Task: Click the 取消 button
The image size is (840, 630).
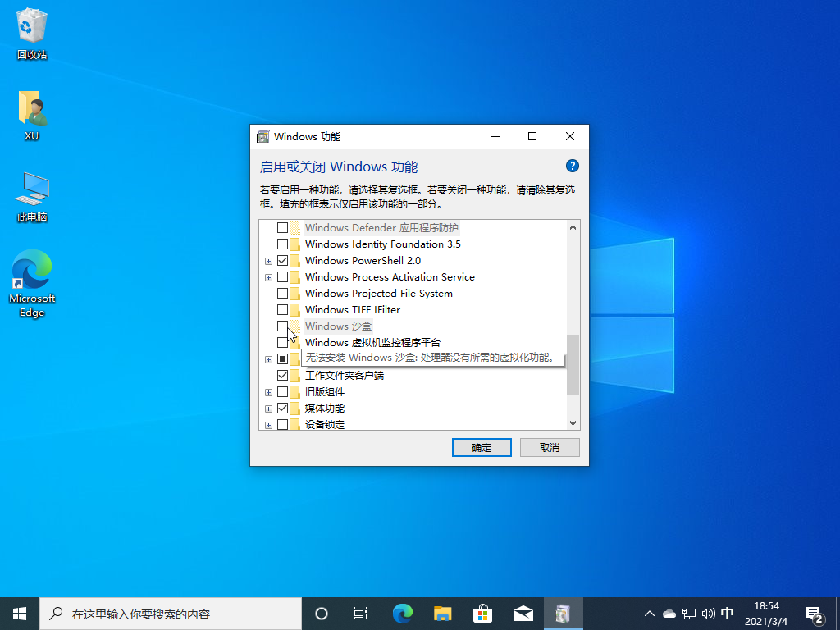Action: (550, 448)
